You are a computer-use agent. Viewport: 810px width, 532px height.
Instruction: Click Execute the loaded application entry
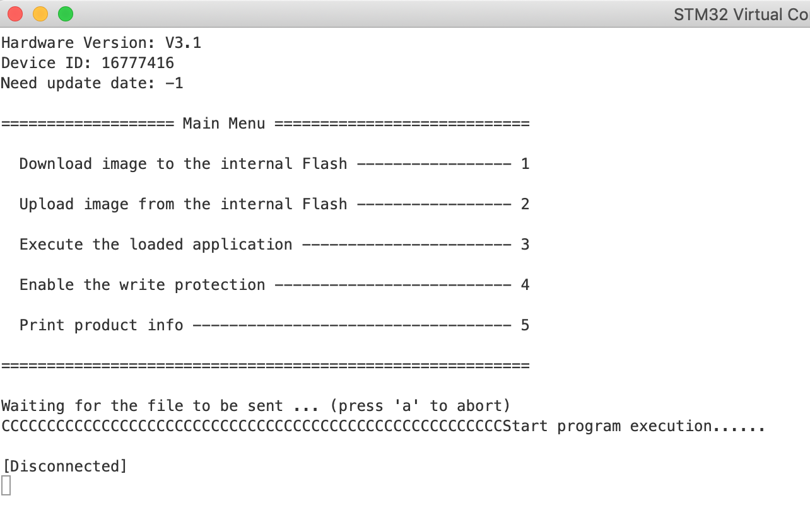tap(156, 245)
